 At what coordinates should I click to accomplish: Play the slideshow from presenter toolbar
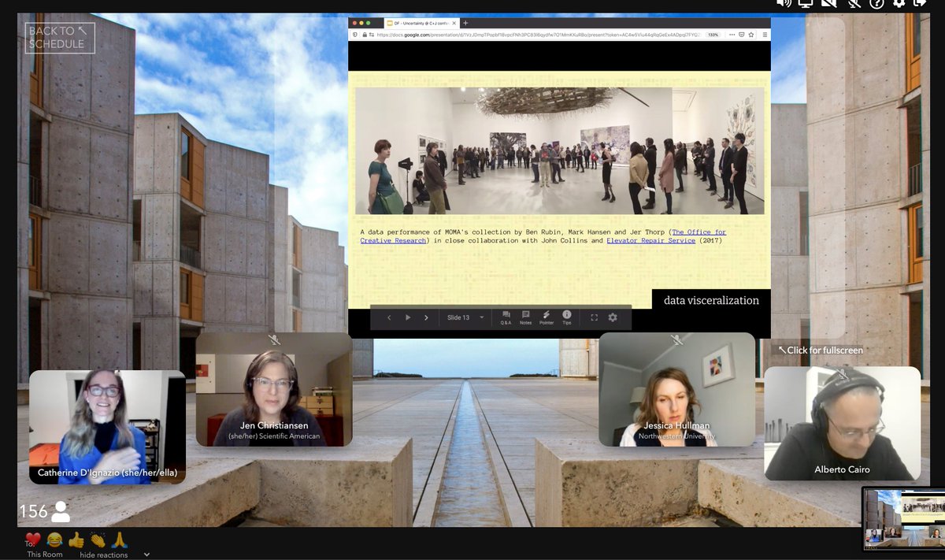point(408,317)
